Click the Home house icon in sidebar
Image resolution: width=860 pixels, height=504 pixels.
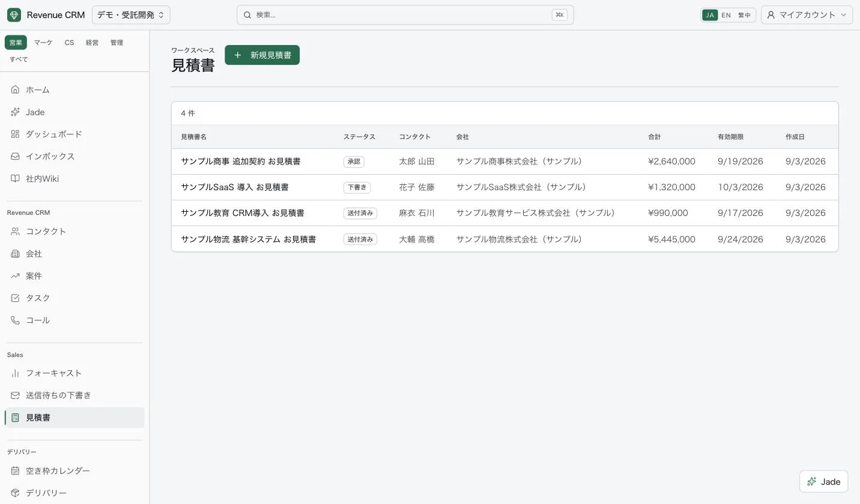pyautogui.click(x=16, y=89)
